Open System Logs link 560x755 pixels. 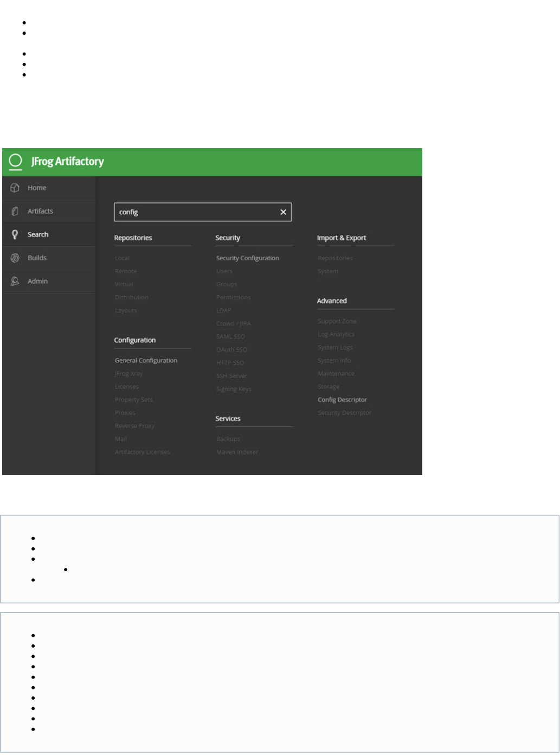click(x=335, y=347)
